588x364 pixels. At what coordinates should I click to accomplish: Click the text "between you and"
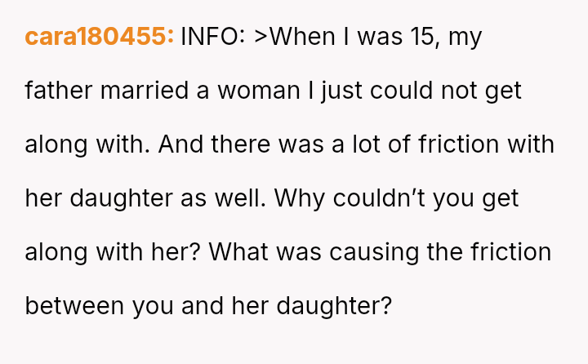(x=139, y=306)
